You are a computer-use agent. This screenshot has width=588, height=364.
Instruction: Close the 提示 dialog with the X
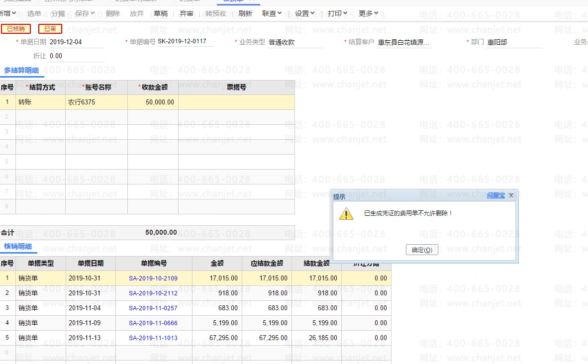(x=511, y=196)
